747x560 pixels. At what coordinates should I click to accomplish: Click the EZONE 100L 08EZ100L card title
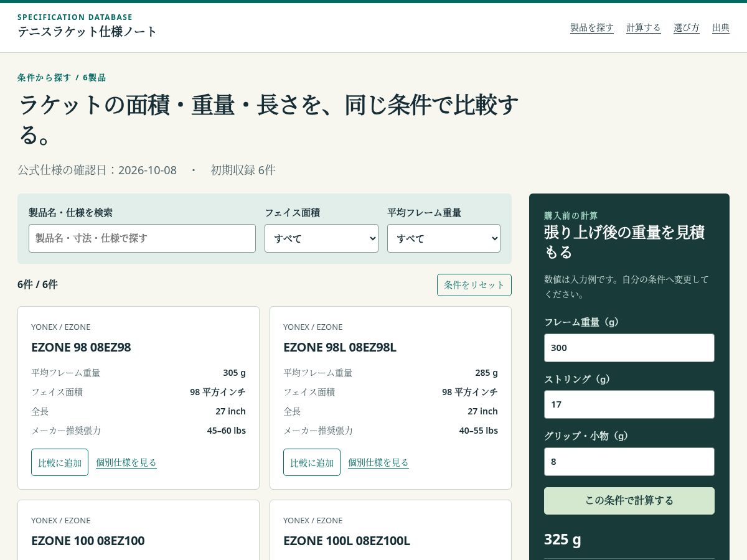coord(347,541)
